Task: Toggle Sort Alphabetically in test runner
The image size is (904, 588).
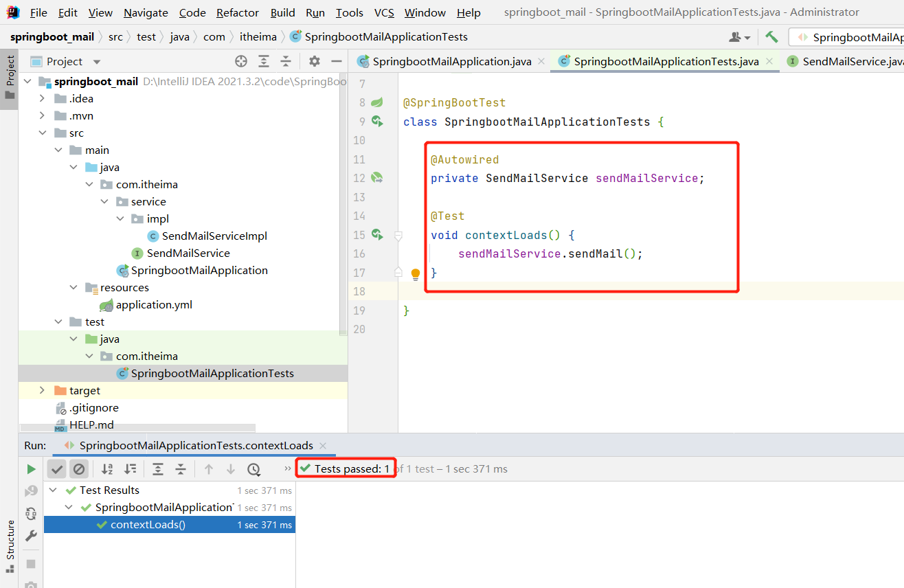Action: point(107,469)
